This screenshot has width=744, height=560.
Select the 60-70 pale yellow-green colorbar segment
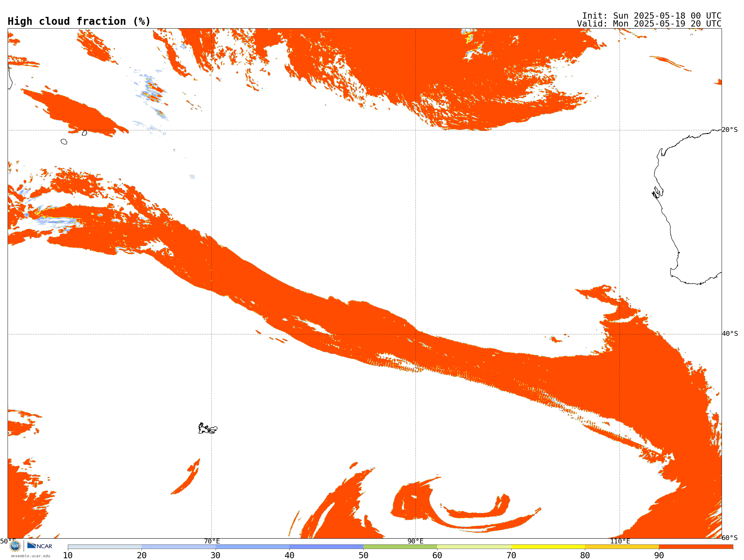click(x=474, y=547)
